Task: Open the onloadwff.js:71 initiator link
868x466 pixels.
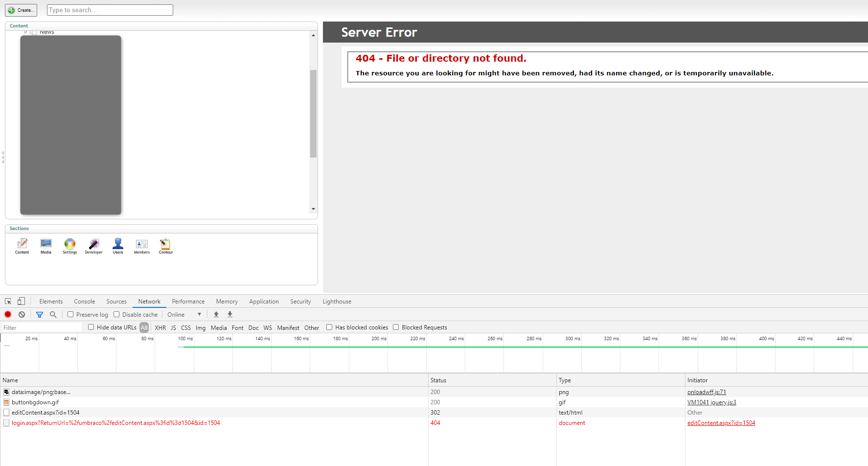Action: pos(706,392)
